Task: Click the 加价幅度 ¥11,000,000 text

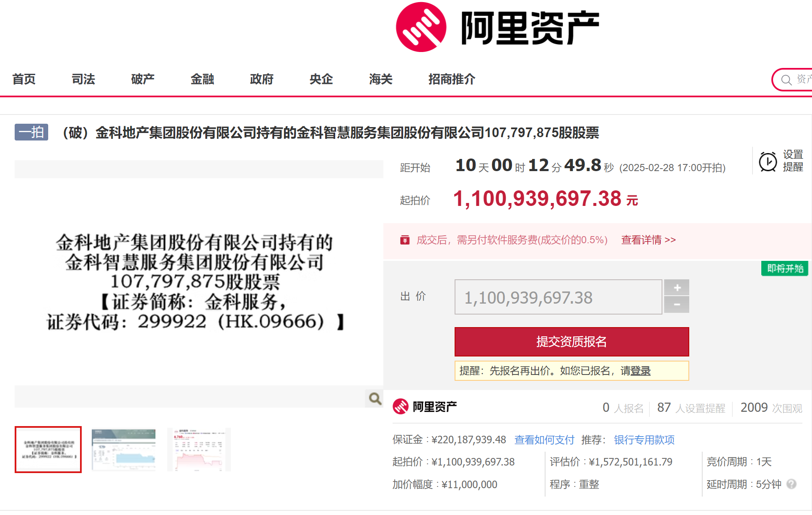Action: 445,484
